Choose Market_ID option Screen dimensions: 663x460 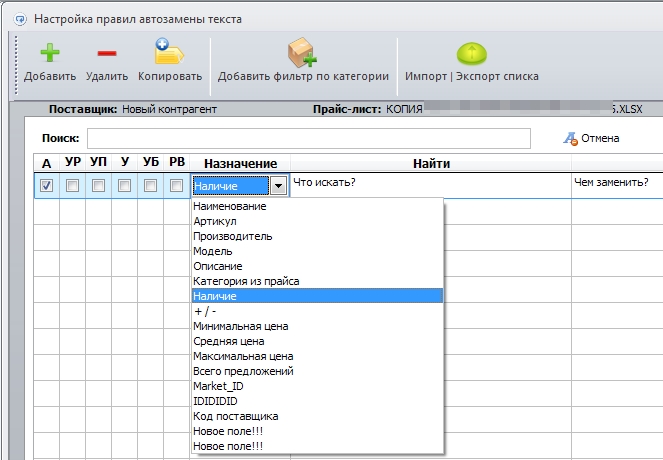pyautogui.click(x=317, y=386)
